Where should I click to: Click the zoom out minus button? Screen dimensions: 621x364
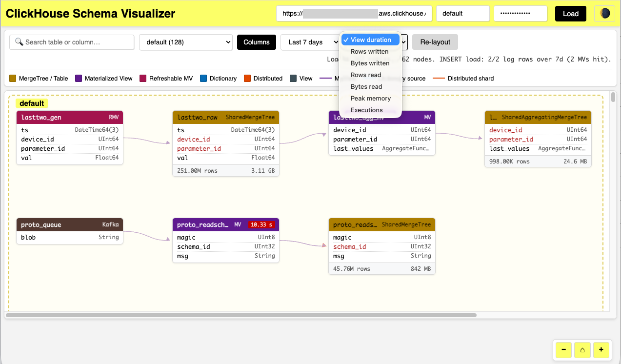564,350
